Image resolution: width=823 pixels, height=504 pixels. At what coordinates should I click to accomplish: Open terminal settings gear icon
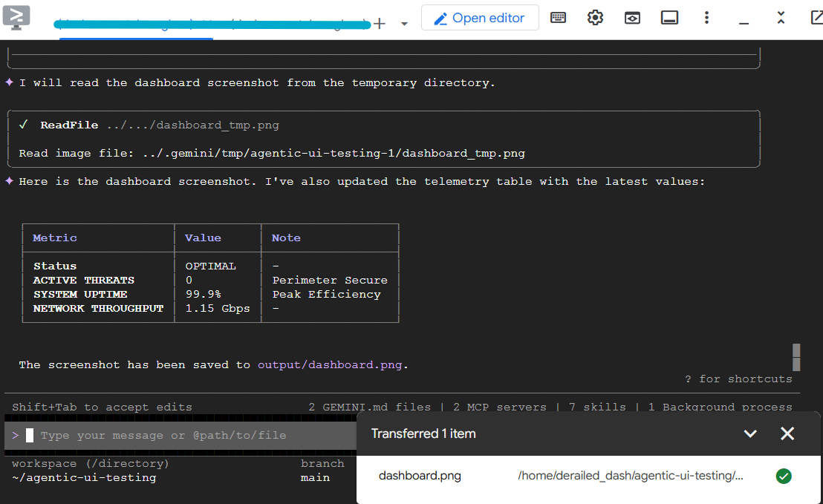tap(595, 18)
